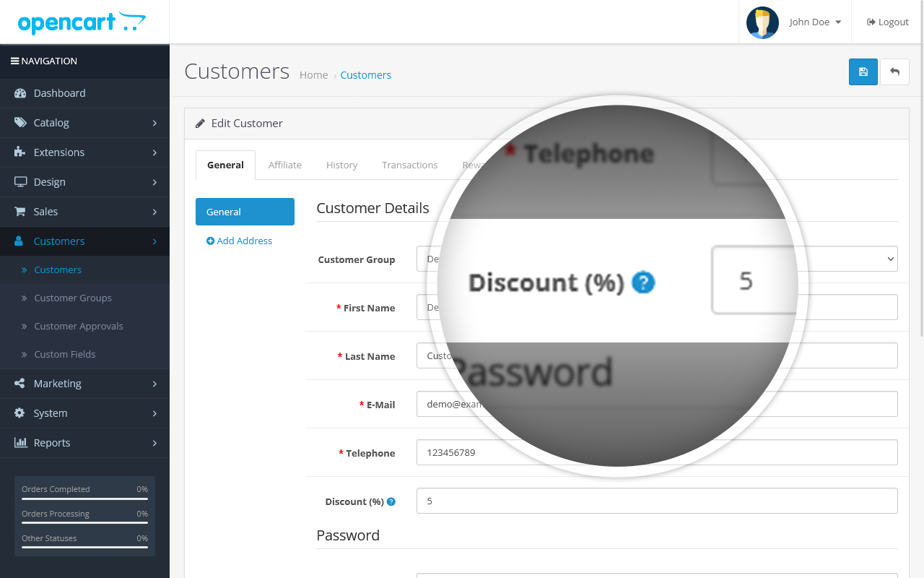924x578 pixels.
Task: Click the Navigation hamburger icon
Action: [x=14, y=61]
